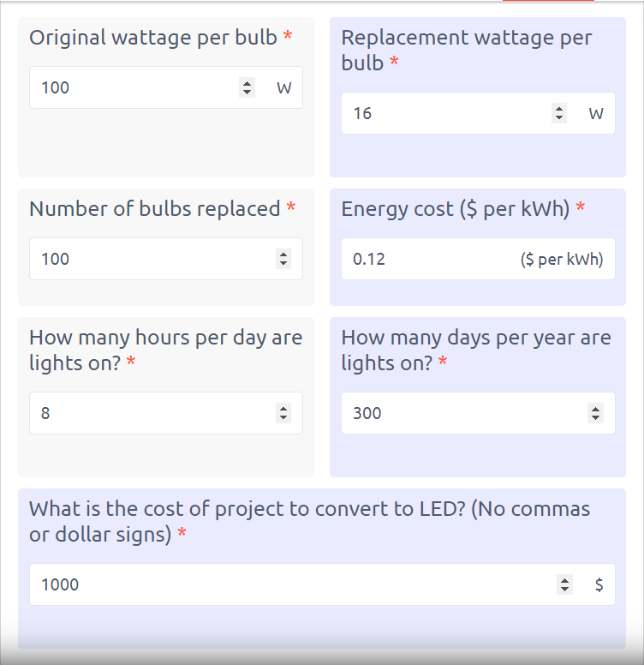
Task: Click the dollar sign beside project cost
Action: click(599, 584)
